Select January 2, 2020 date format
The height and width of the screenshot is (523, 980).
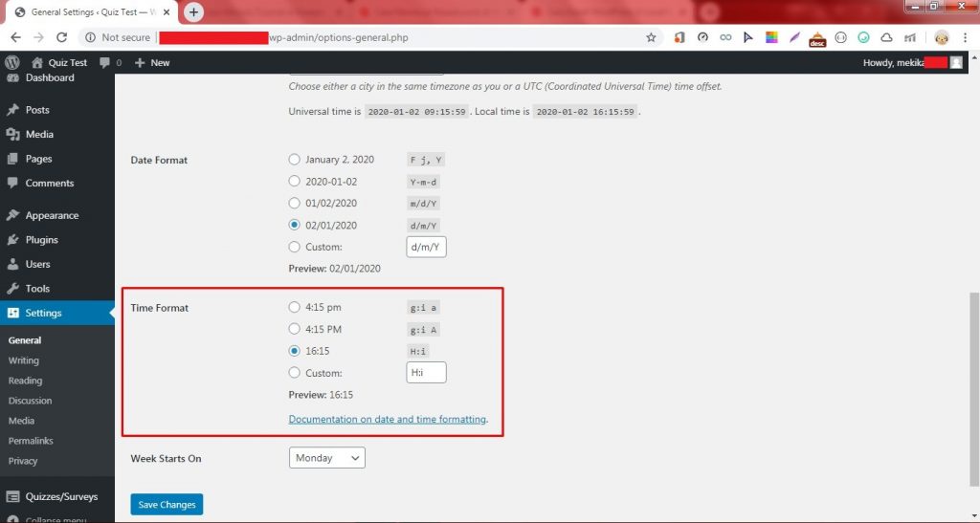click(x=295, y=160)
